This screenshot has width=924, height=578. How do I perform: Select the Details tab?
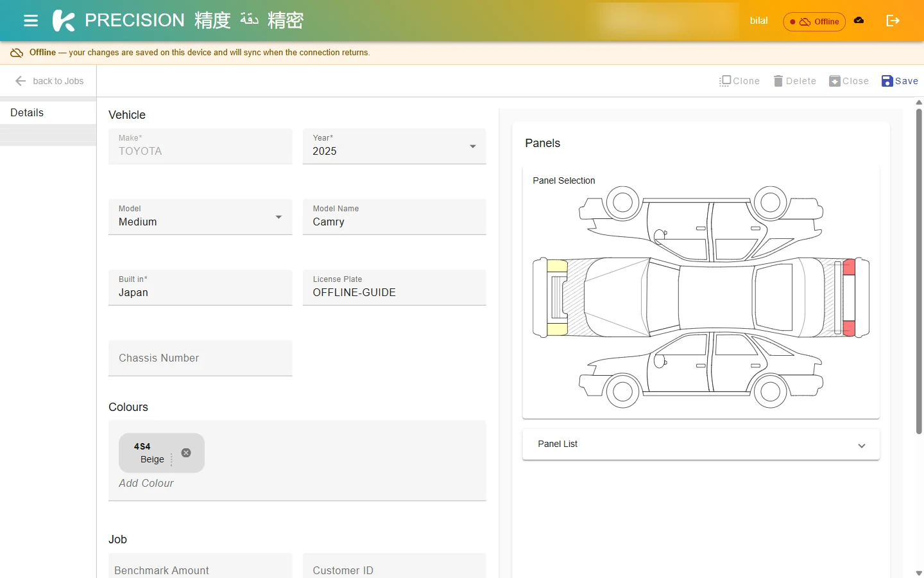click(x=48, y=112)
